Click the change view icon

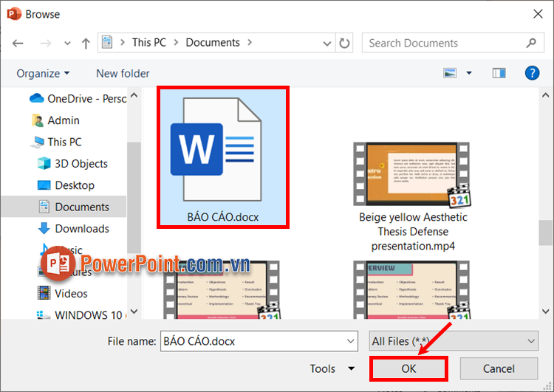(450, 73)
